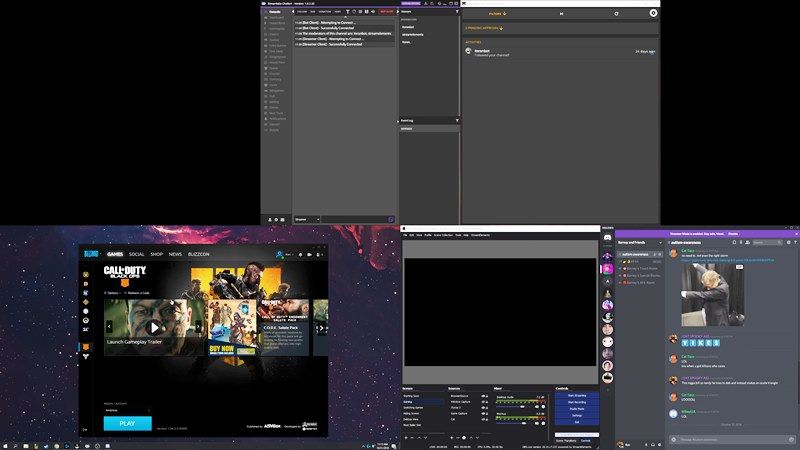The image size is (800, 450).
Task: Open the Blizzard logo menu in Battle.net
Action: (91, 254)
